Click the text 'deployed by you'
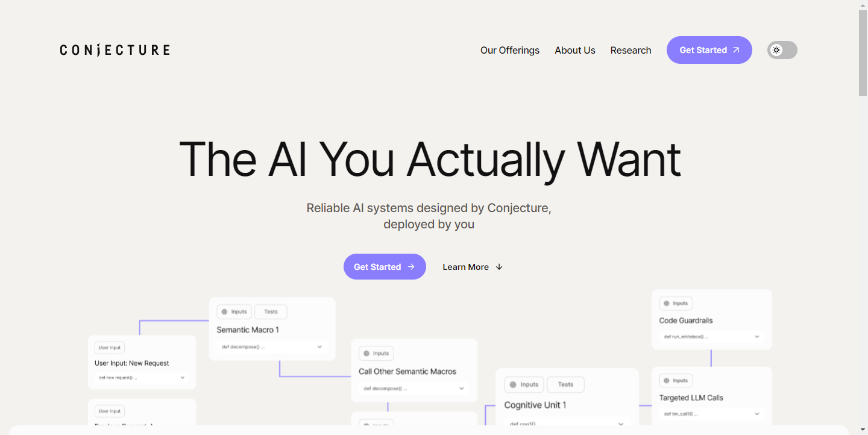This screenshot has height=435, width=868. 429,224
